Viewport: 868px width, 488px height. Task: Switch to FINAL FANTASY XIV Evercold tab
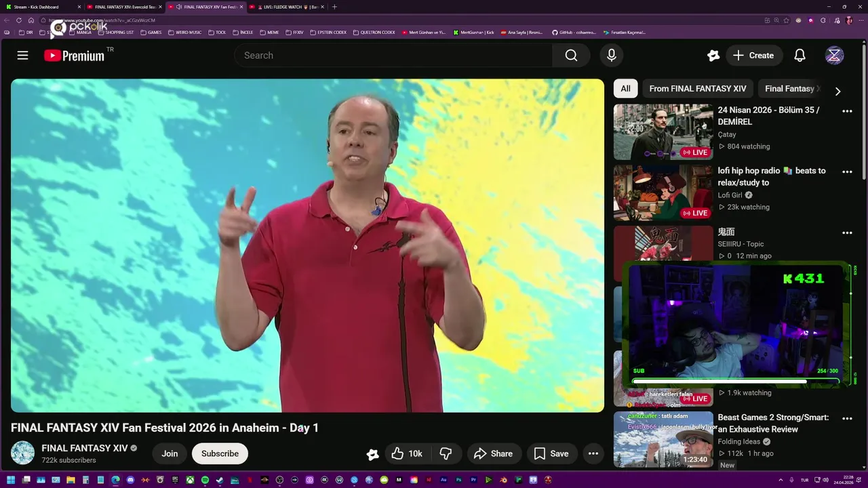point(124,7)
